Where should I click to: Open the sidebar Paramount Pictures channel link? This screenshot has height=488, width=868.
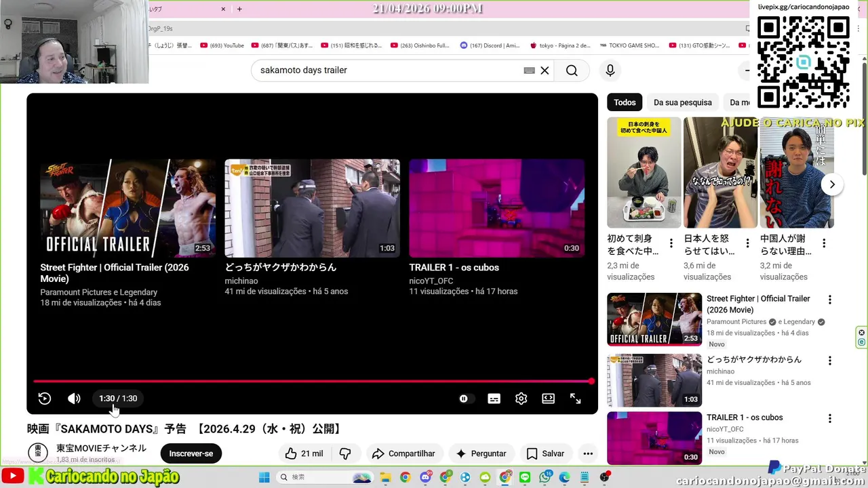point(736,322)
